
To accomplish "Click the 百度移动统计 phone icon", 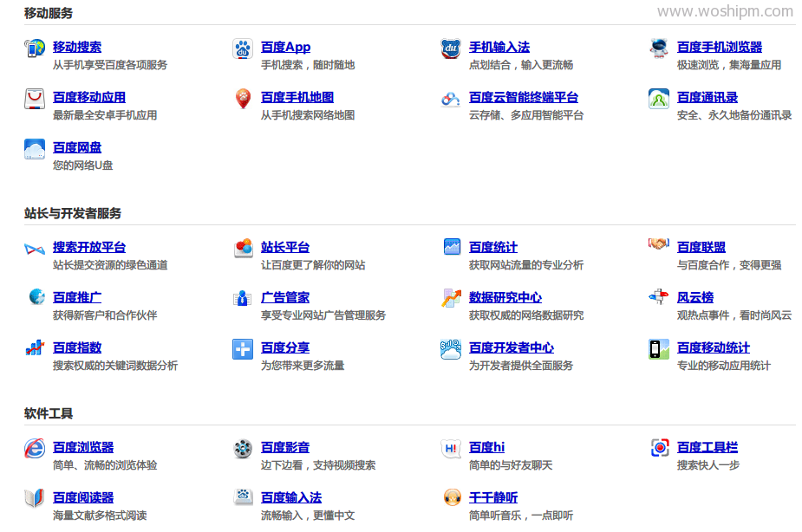I will tap(659, 349).
